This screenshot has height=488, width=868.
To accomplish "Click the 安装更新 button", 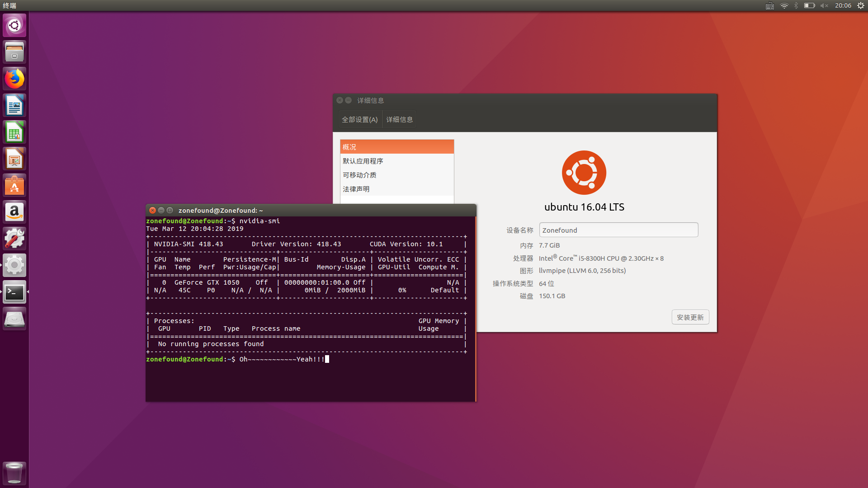I will click(x=690, y=317).
